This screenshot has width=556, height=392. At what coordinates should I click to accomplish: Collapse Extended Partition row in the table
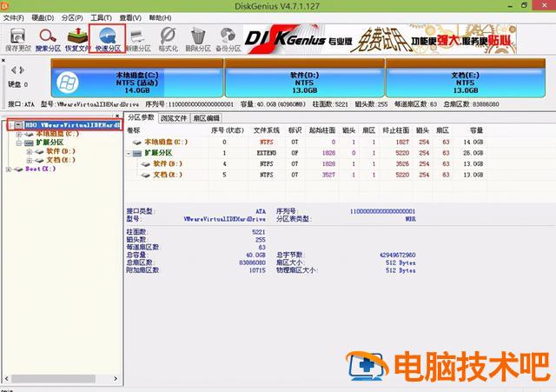[129, 153]
